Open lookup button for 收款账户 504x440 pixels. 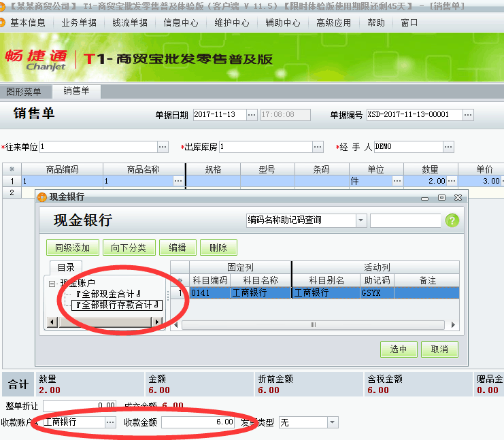pyautogui.click(x=110, y=422)
